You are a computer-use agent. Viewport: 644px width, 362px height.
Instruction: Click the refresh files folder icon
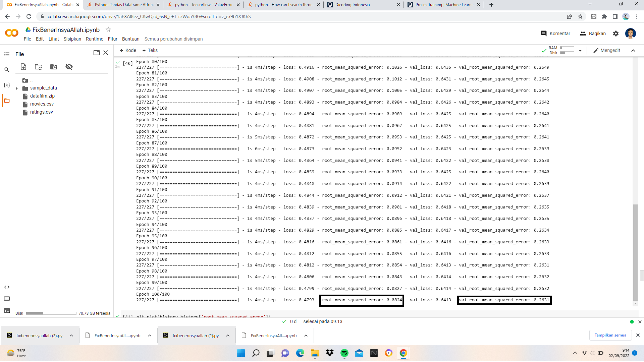pos(38,67)
